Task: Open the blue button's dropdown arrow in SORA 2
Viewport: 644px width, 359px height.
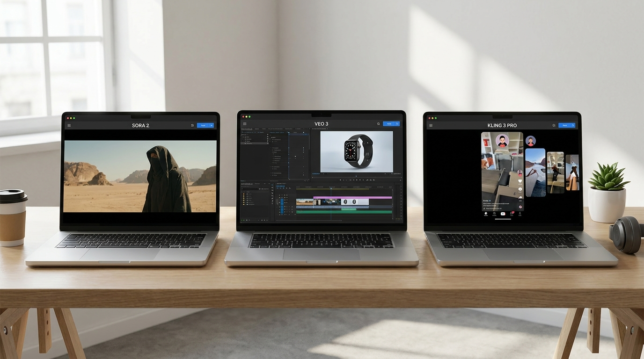Action: click(212, 125)
